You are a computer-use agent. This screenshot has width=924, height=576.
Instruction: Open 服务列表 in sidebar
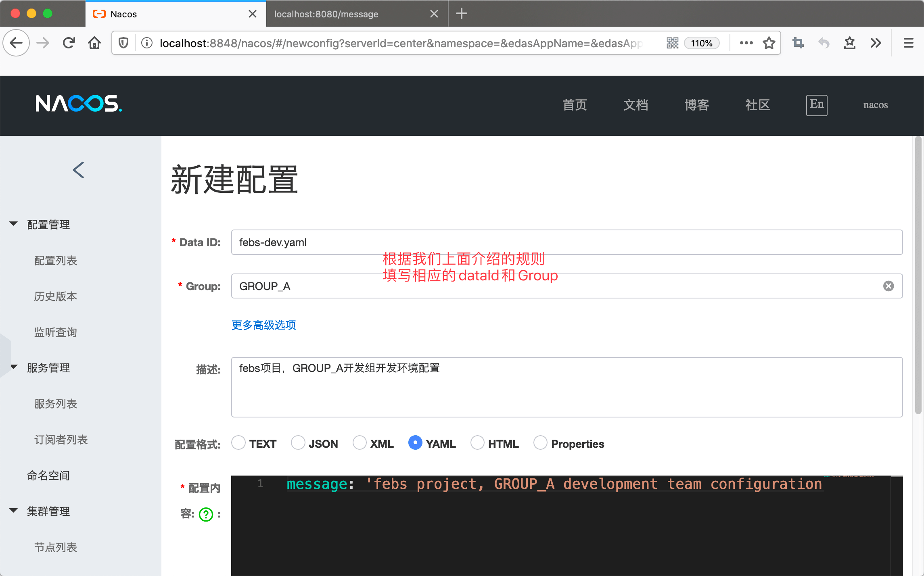tap(56, 404)
